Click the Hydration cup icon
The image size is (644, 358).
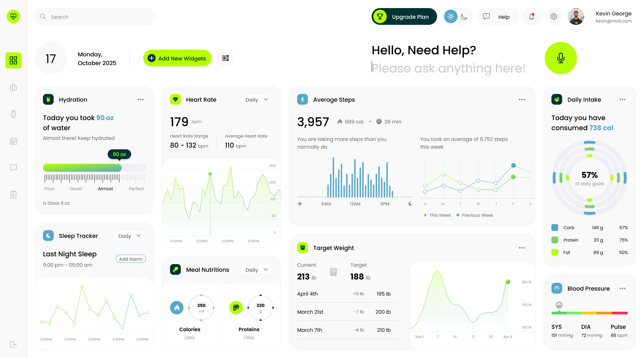(48, 99)
